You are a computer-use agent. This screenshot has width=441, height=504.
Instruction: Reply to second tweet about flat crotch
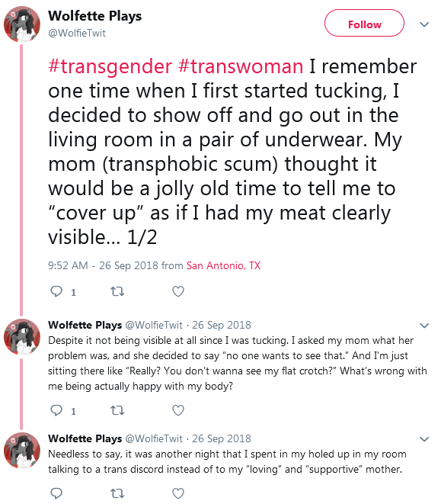(x=56, y=410)
